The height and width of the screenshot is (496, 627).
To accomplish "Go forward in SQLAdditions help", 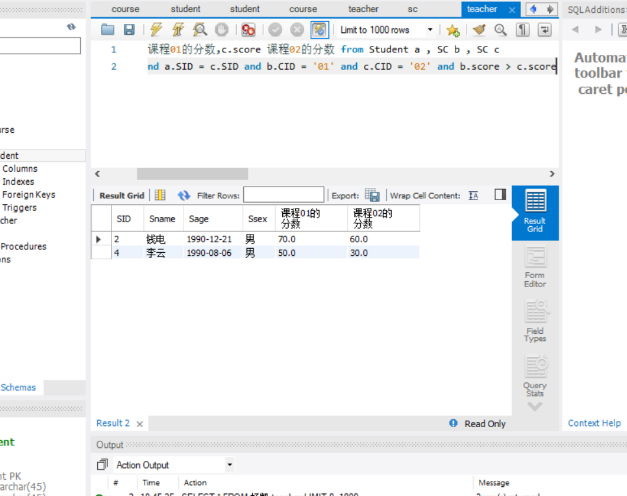I will [x=598, y=29].
